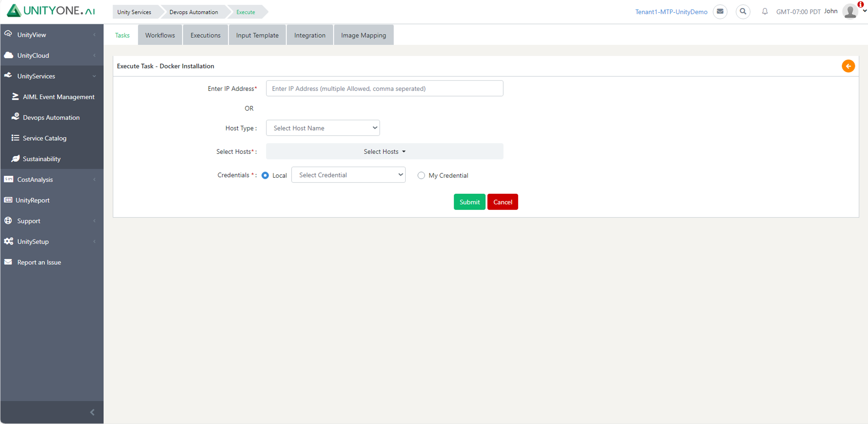868x424 pixels.
Task: Switch to the Input Template tab
Action: [257, 35]
